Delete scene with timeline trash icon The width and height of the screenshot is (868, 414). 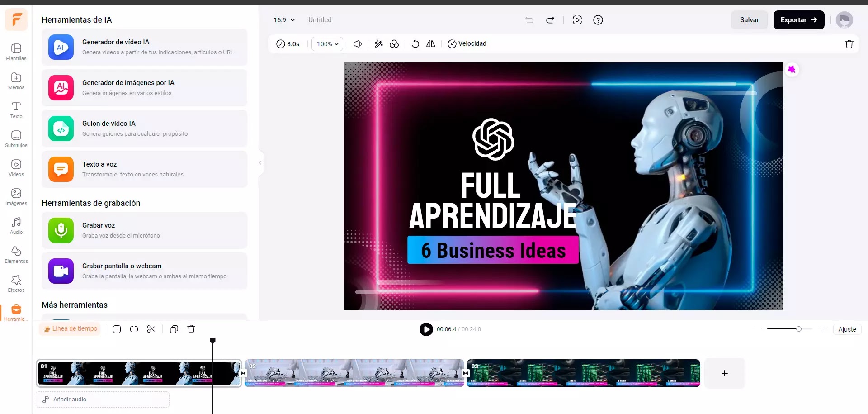(x=191, y=329)
